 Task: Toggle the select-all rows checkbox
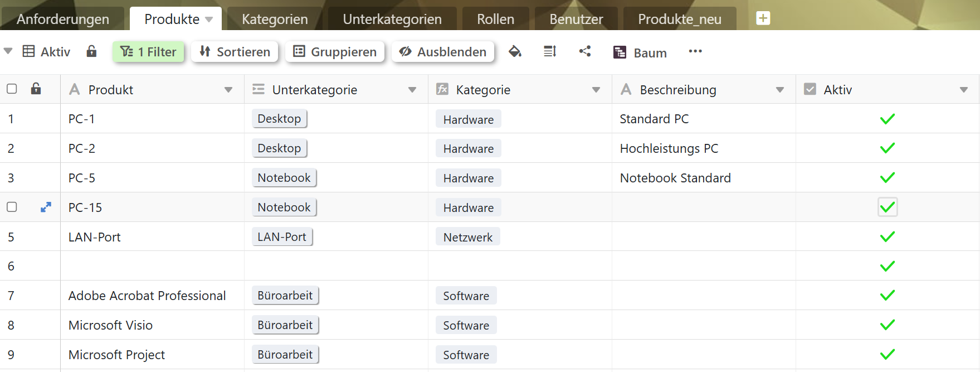point(12,89)
